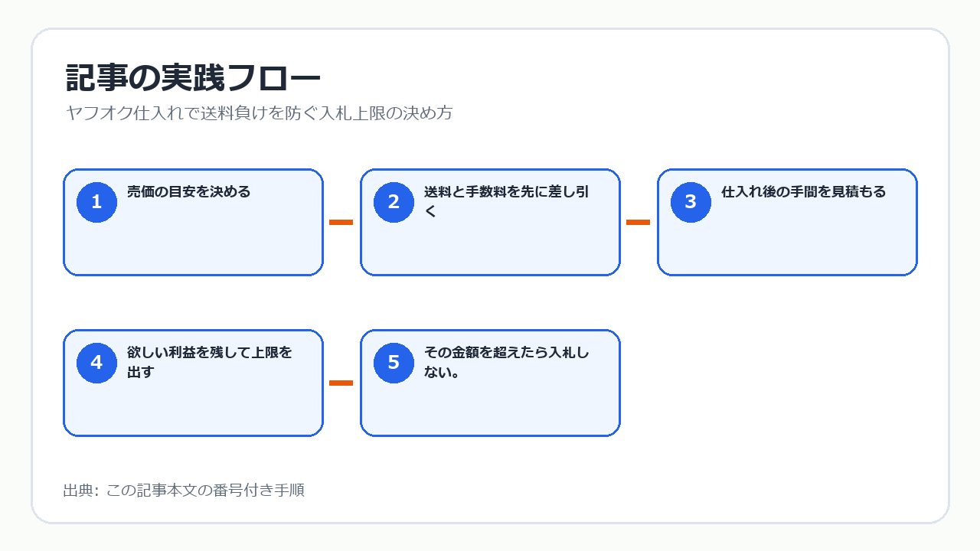Select the その金額を超えたら入札しない text
The image size is (980, 551).
click(507, 362)
